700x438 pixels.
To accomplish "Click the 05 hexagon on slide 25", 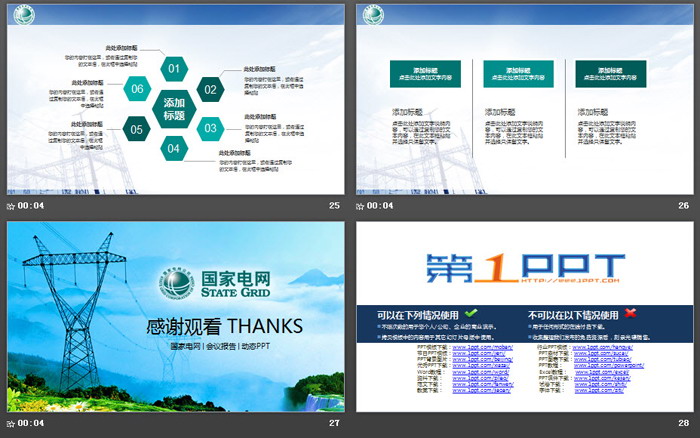I will (137, 129).
